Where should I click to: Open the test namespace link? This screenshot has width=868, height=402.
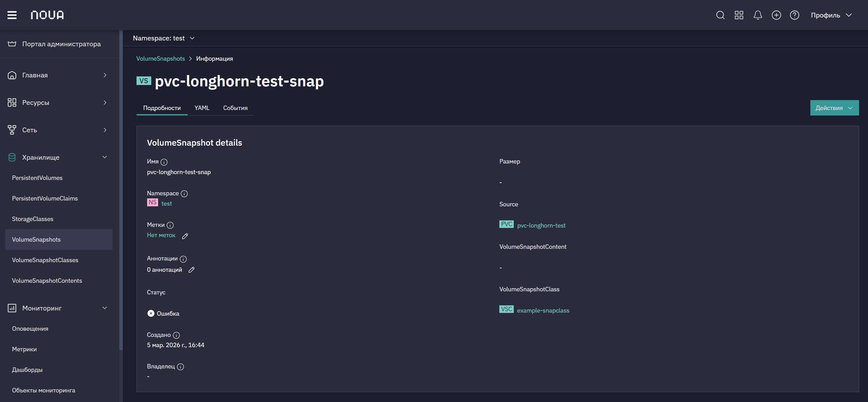(167, 204)
